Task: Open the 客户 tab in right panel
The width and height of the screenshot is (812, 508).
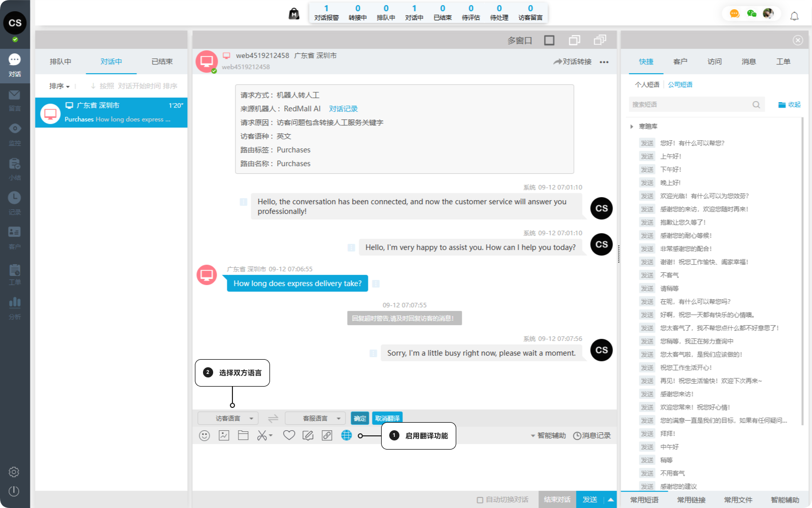Action: click(680, 61)
